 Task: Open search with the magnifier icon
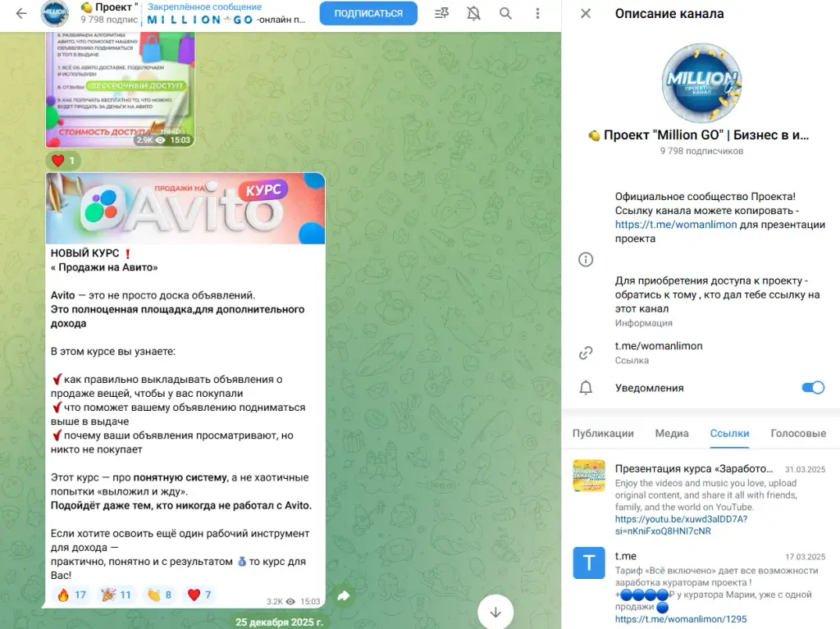[505, 13]
